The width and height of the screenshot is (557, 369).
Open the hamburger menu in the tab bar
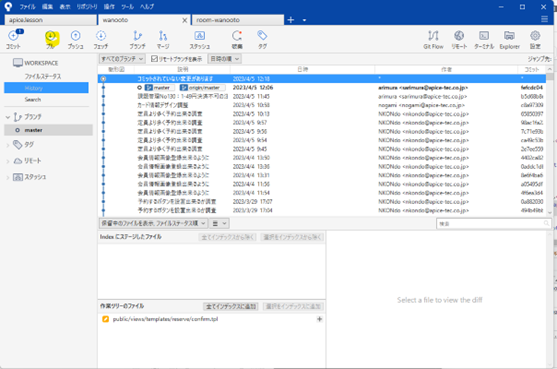click(544, 19)
